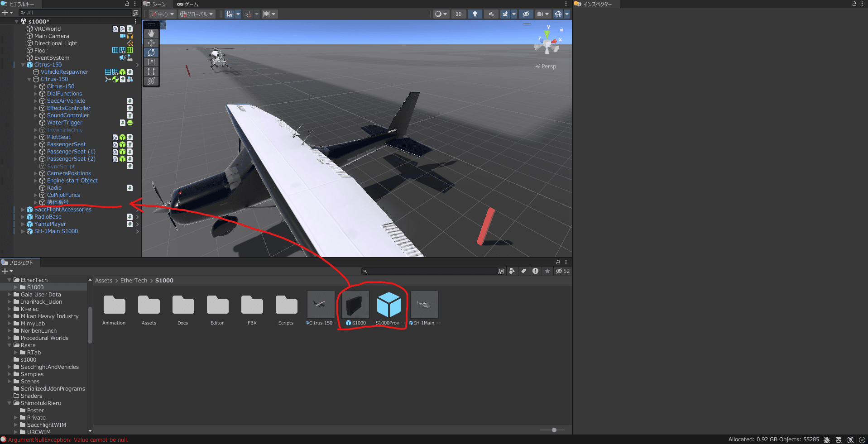Image resolution: width=868 pixels, height=444 pixels.
Task: Collapse the ShimotukiRieru folder
Action: coord(10,403)
